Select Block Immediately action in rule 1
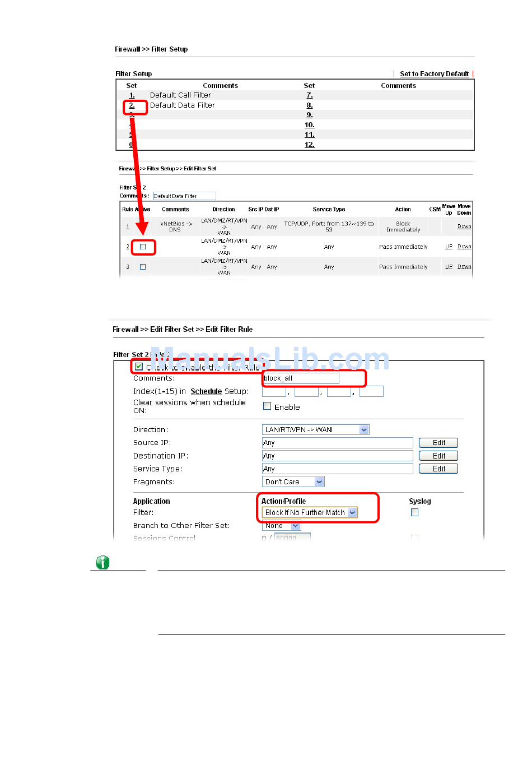532x778 pixels. (403, 226)
